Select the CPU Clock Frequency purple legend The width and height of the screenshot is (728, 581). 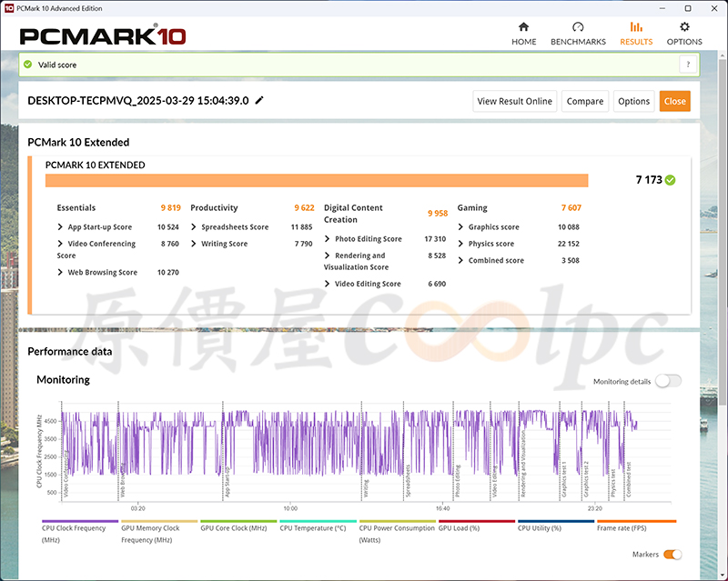80,532
